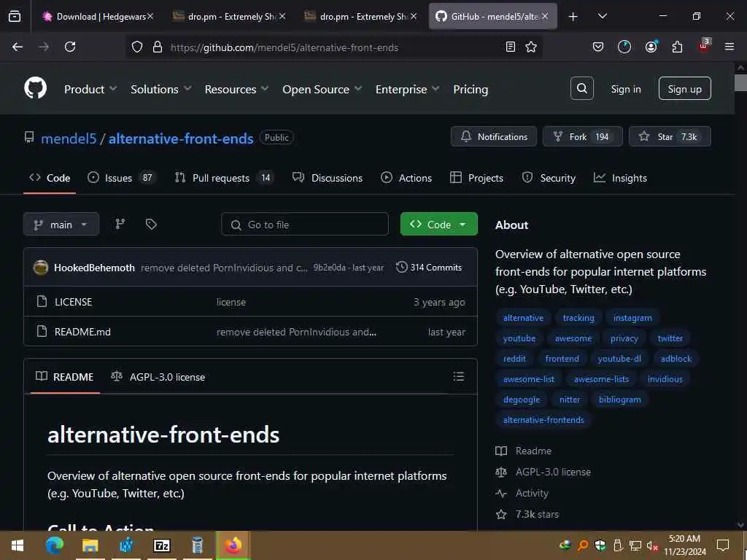747x560 pixels.
Task: Click the site padlock icon
Action: 158,47
